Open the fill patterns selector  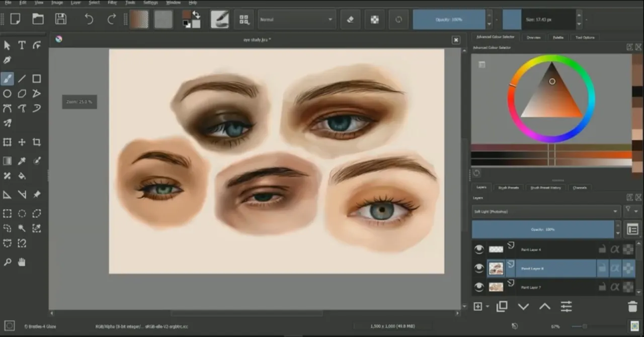(163, 20)
